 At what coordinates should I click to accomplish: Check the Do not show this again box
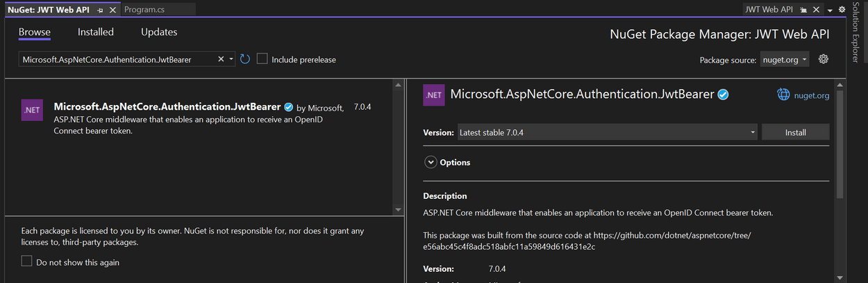click(27, 261)
